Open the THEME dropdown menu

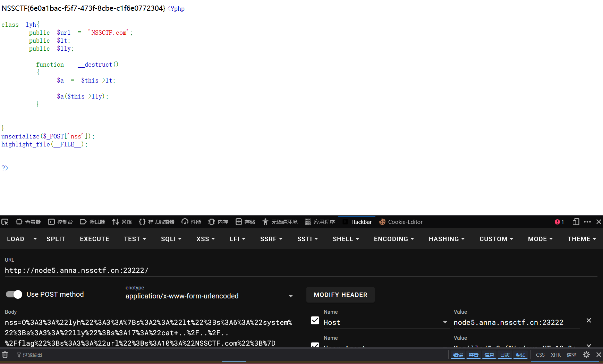pos(581,239)
